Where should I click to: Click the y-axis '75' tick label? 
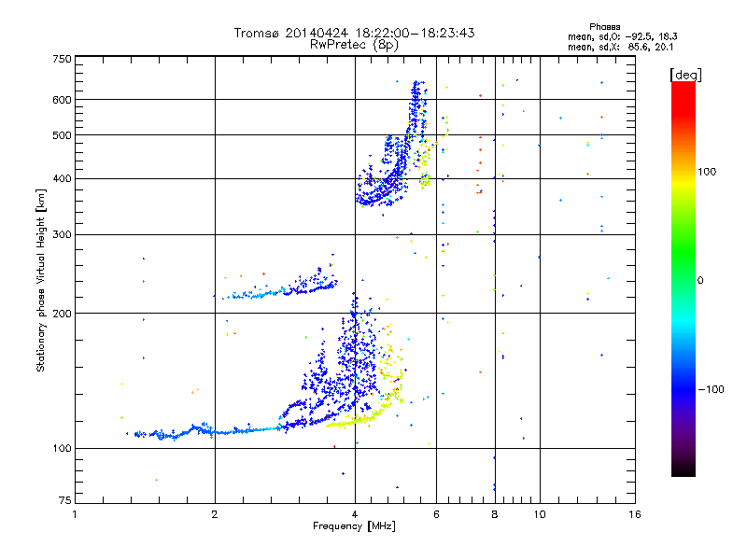pyautogui.click(x=65, y=500)
